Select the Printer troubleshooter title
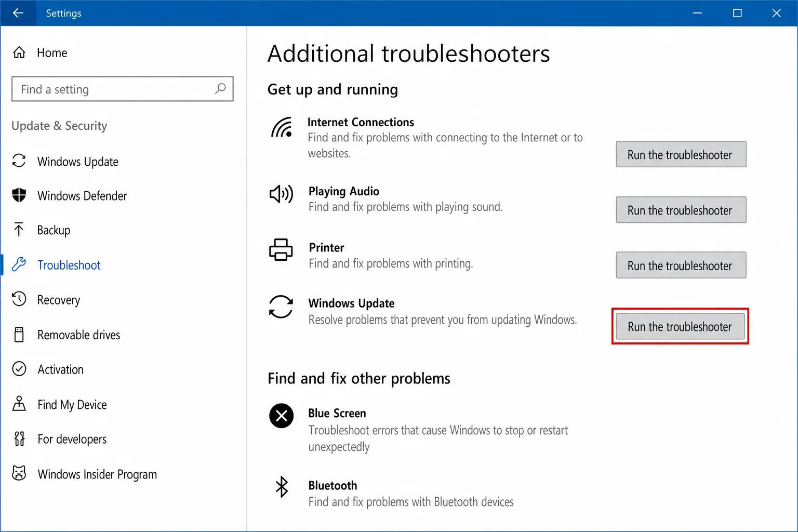This screenshot has width=798, height=532. click(326, 247)
